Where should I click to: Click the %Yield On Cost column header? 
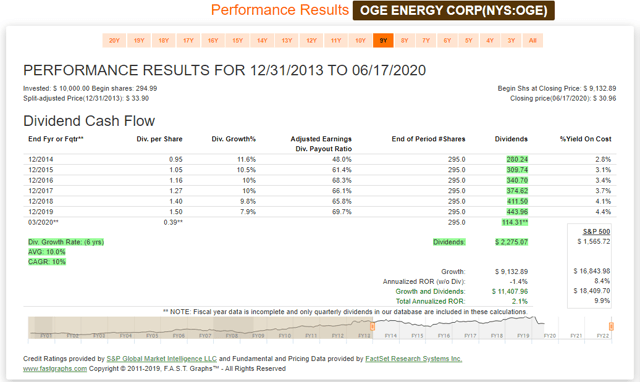585,139
